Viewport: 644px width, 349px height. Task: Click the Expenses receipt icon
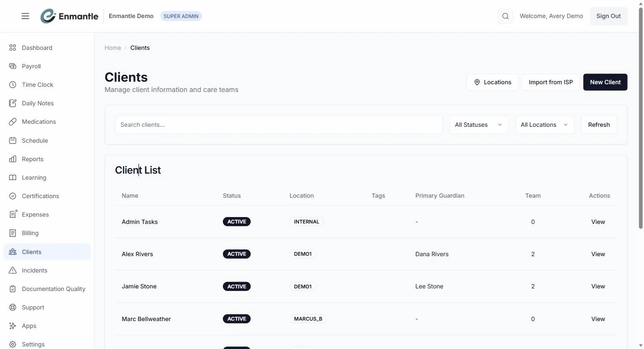coord(12,214)
